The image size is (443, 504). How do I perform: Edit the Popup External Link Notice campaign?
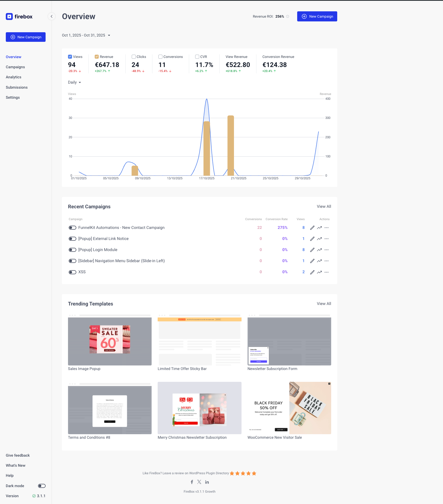point(312,239)
